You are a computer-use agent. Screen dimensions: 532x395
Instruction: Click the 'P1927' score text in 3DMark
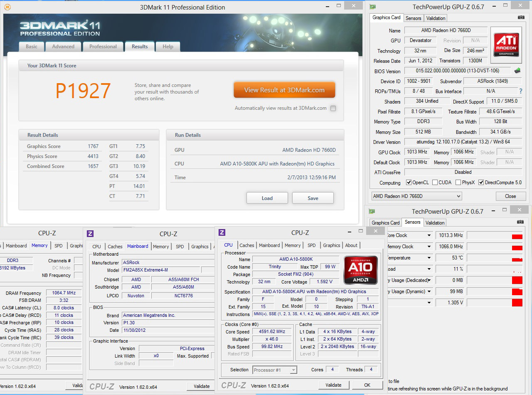point(83,91)
